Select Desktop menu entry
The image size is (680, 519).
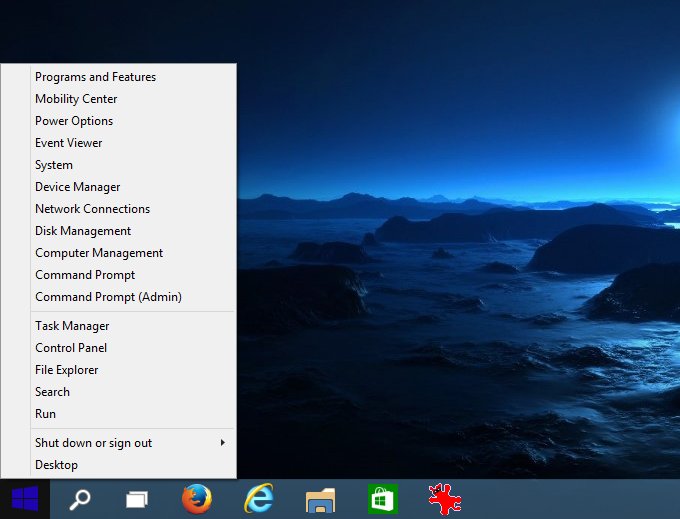134,465
